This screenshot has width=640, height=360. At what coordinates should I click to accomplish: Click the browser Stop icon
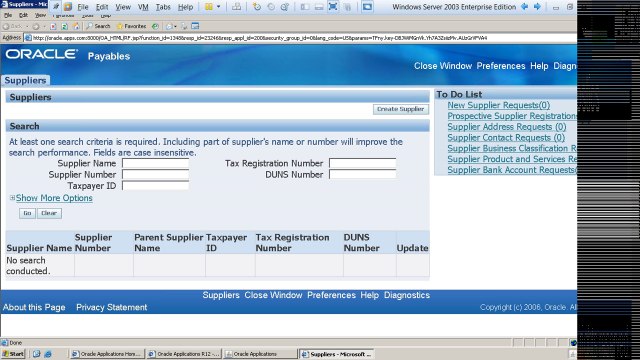[x=53, y=26]
